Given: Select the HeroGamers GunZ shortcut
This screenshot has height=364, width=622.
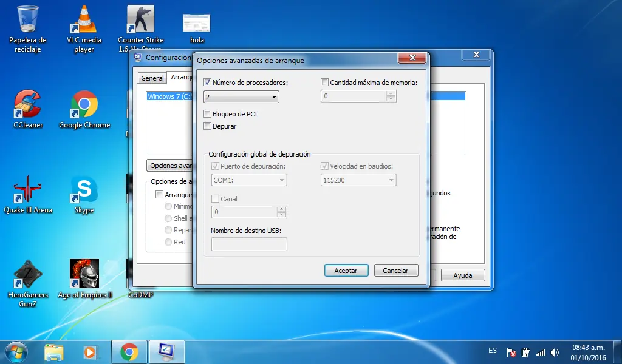Looking at the screenshot, I should (x=28, y=283).
